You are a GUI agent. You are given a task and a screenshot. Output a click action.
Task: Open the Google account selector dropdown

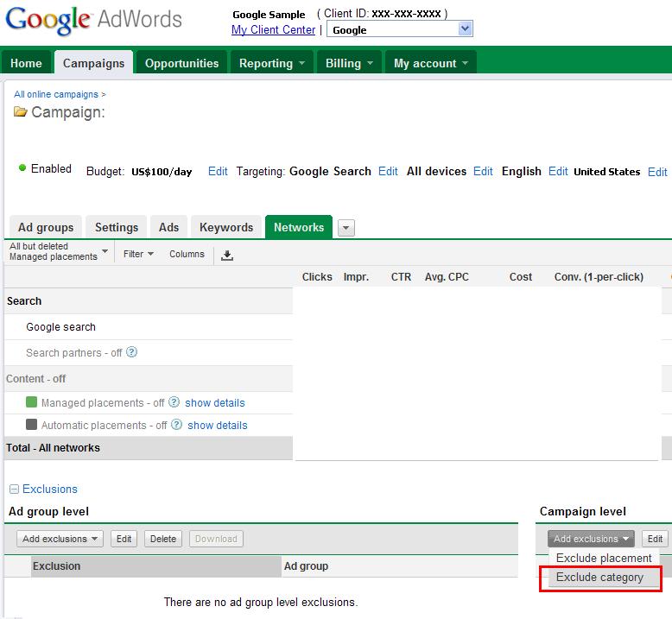(400, 29)
